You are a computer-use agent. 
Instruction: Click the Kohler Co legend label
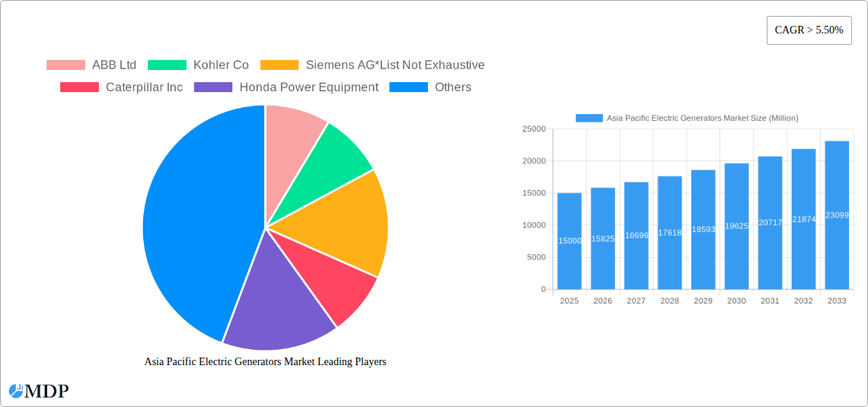(x=221, y=65)
